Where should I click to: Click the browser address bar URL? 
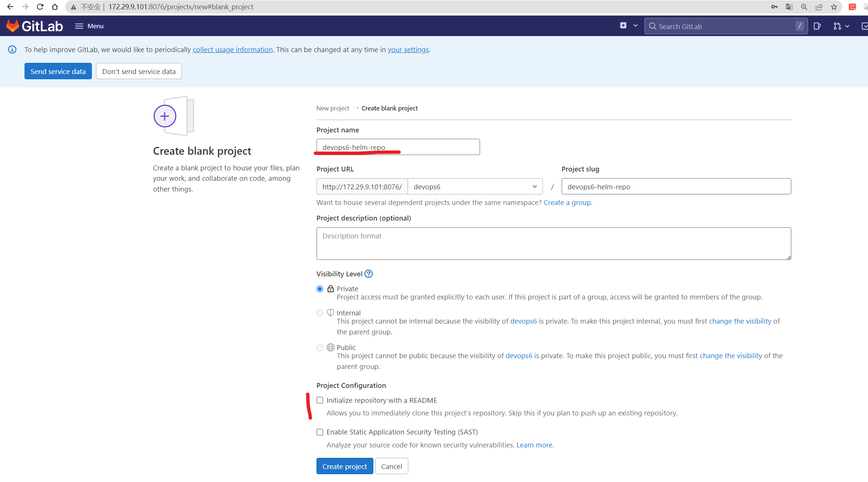pyautogui.click(x=181, y=7)
